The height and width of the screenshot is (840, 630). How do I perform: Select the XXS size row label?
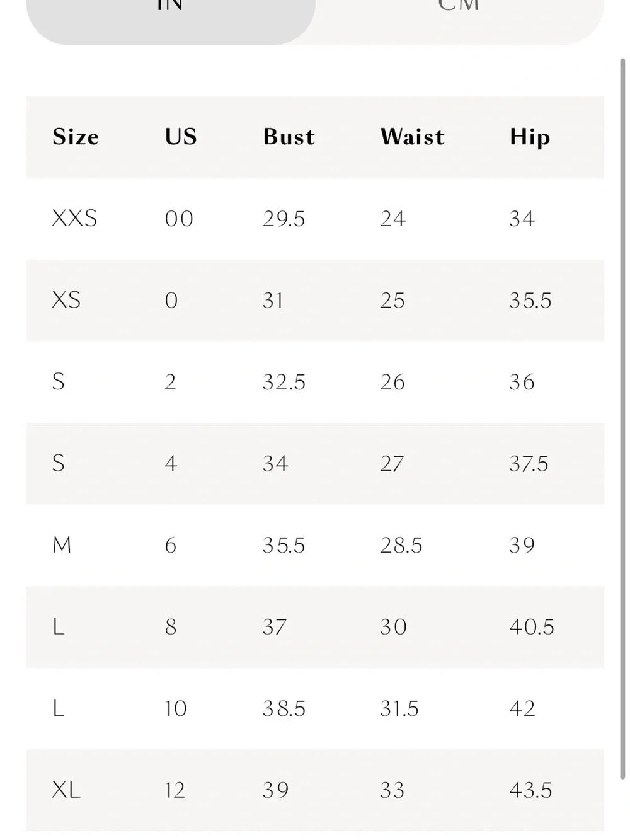pyautogui.click(x=74, y=219)
